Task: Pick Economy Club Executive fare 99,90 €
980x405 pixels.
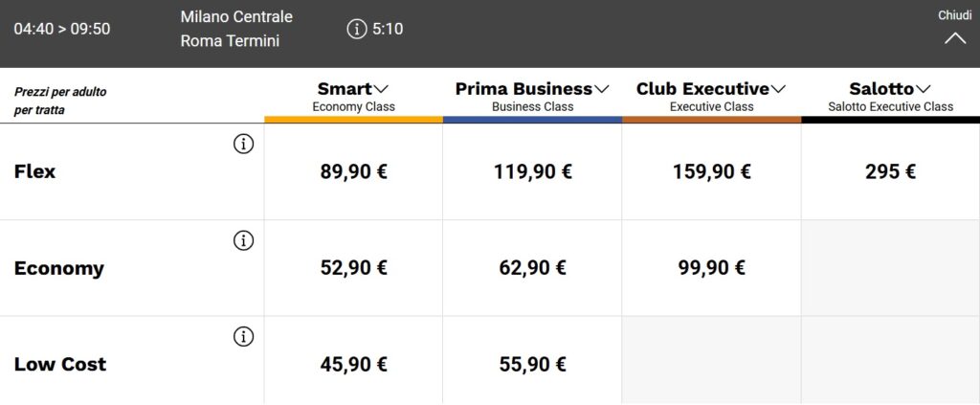Action: click(x=711, y=268)
